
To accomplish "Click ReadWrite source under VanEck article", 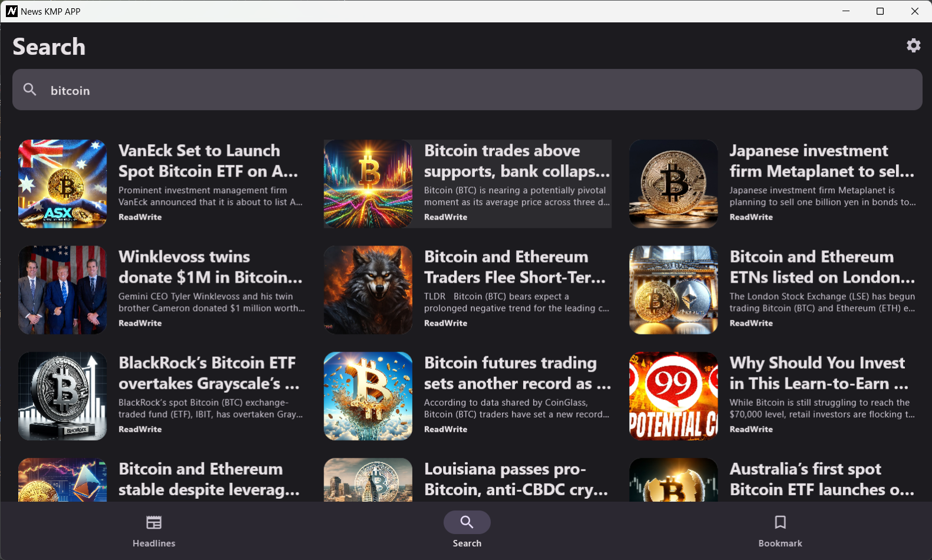I will (x=140, y=217).
